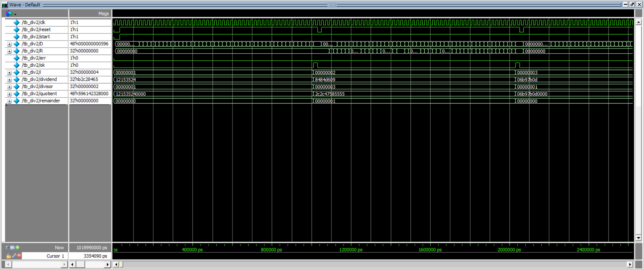Select the /tb_div2/start signal name
Screen dimensions: 644x270
[36, 37]
